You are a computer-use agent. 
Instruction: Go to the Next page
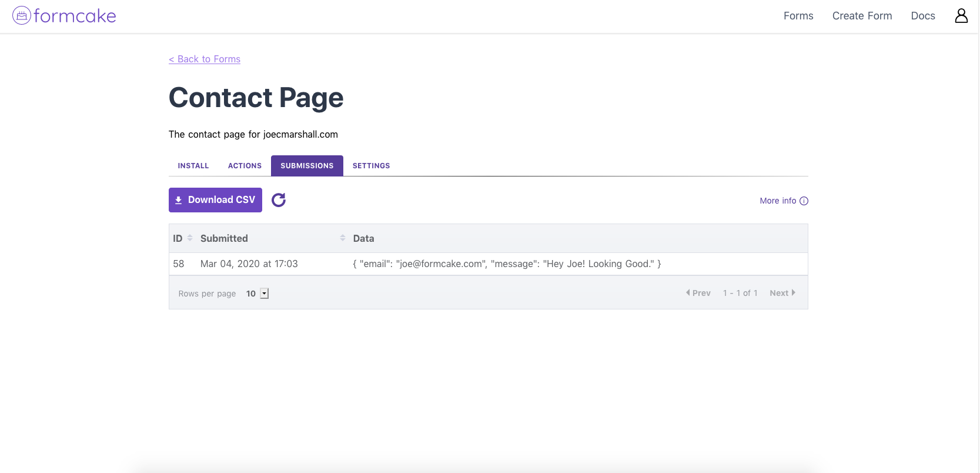[782, 293]
